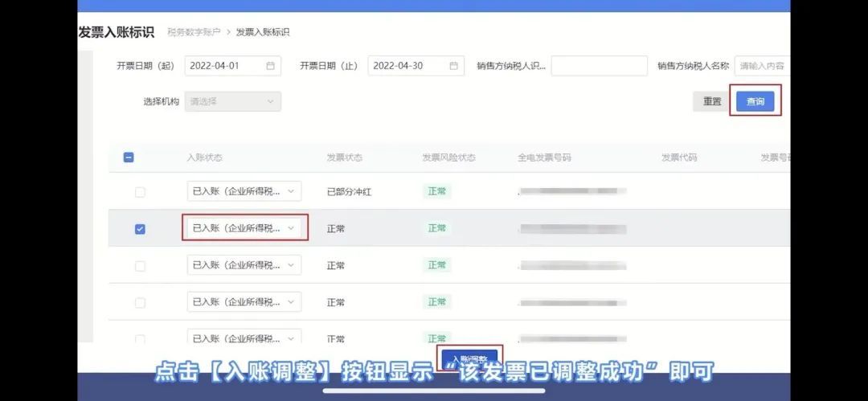Uncheck the checked invoice row checkbox
Image resolution: width=868 pixels, height=401 pixels.
(x=140, y=229)
